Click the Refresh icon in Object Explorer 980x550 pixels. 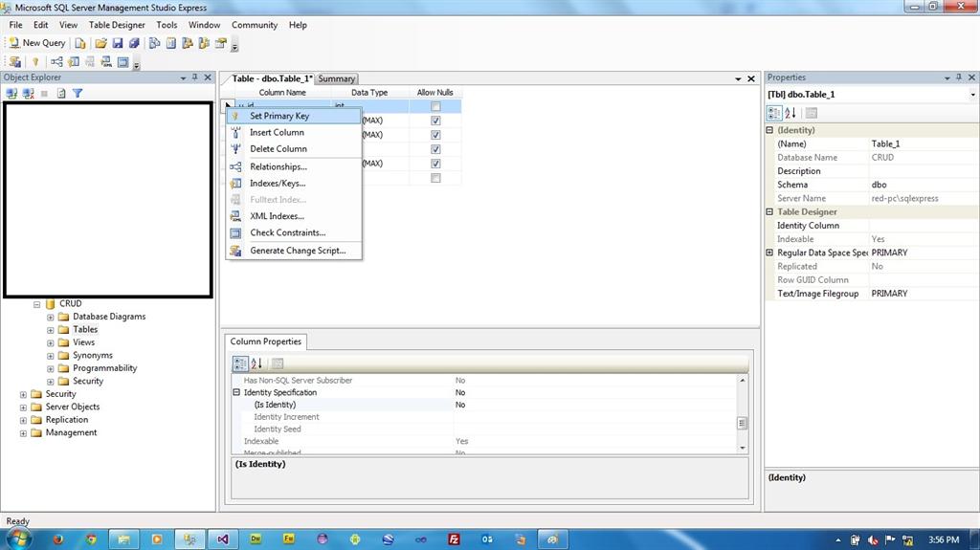pyautogui.click(x=61, y=93)
